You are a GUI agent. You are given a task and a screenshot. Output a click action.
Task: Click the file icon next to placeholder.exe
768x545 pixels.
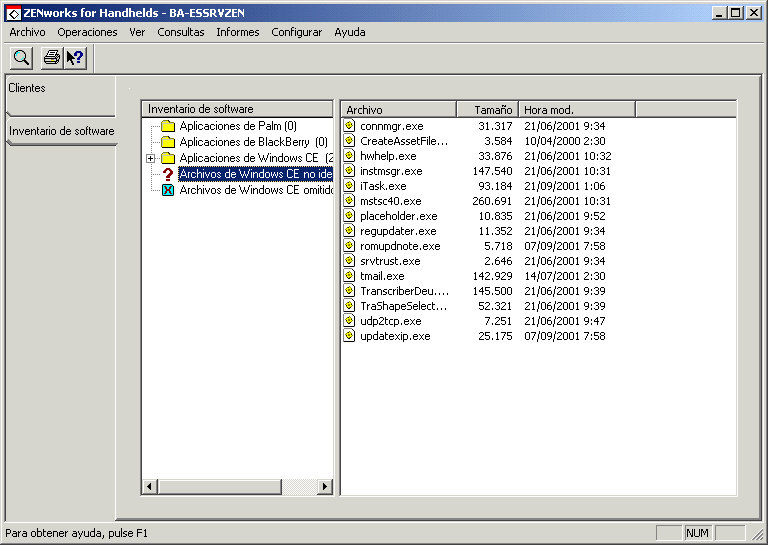349,215
